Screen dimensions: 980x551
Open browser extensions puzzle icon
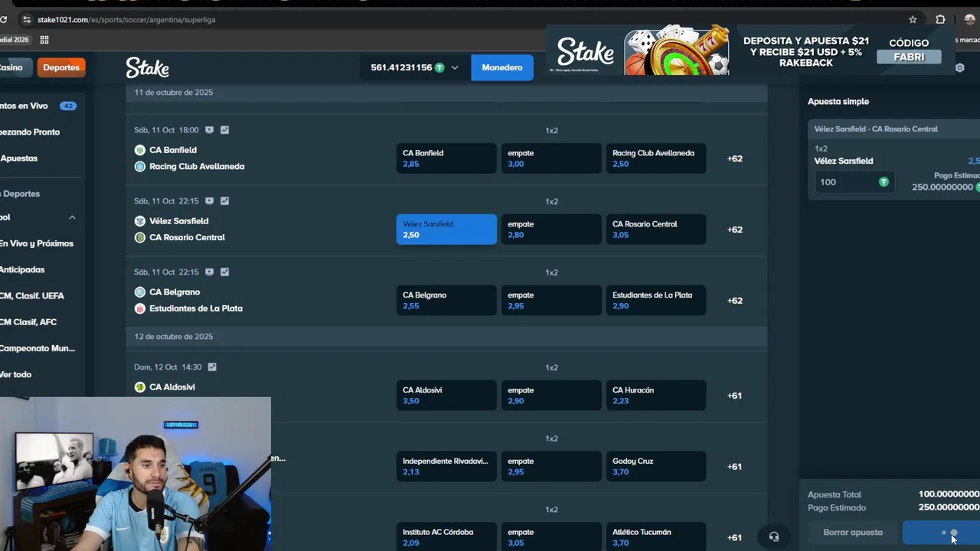(940, 20)
